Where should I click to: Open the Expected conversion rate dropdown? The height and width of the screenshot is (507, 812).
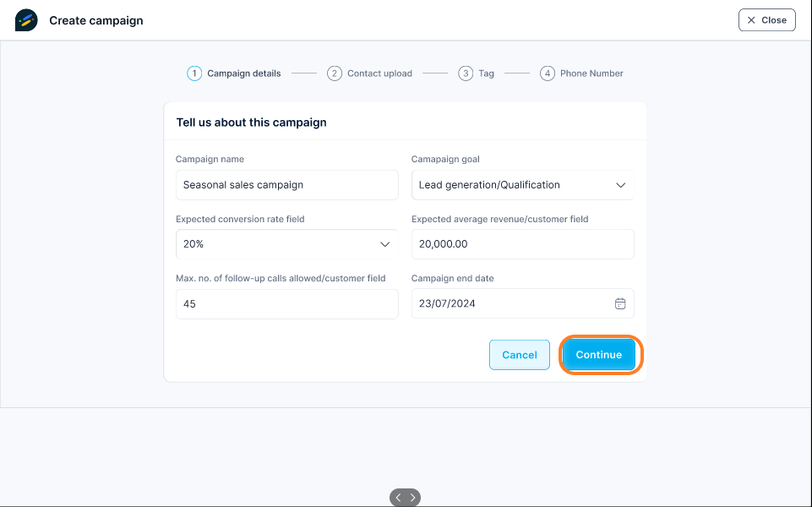(287, 244)
